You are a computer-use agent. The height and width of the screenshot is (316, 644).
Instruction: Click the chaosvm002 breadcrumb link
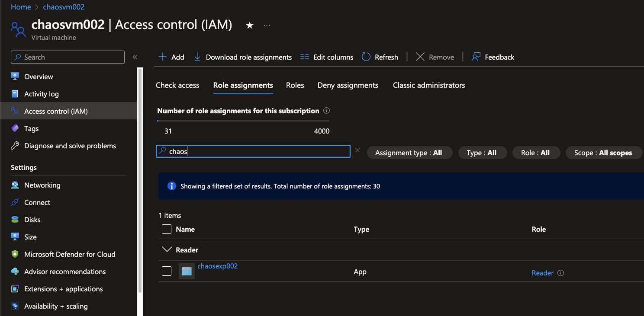[64, 7]
